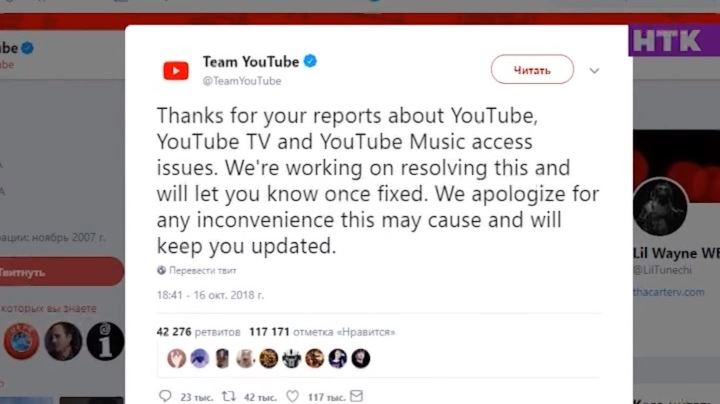Click the first liker avatar in the row
This screenshot has height=404, width=720.
coord(176,359)
